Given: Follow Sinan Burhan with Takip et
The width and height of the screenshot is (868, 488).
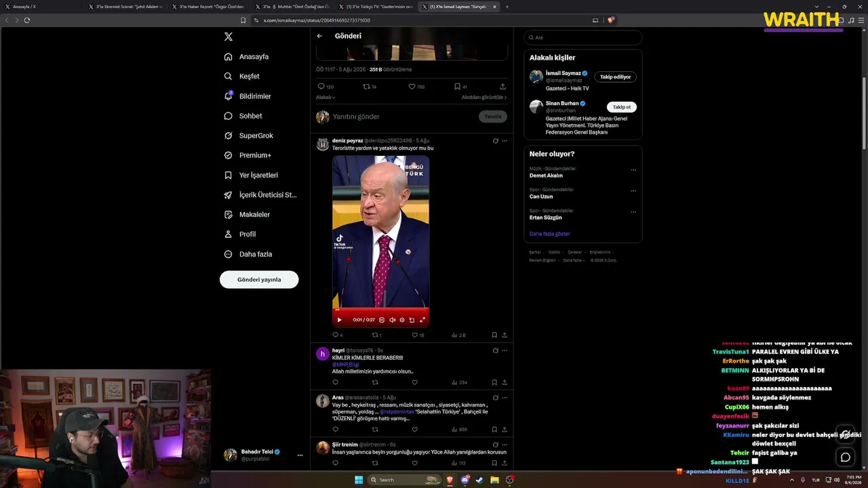Looking at the screenshot, I should pos(622,107).
